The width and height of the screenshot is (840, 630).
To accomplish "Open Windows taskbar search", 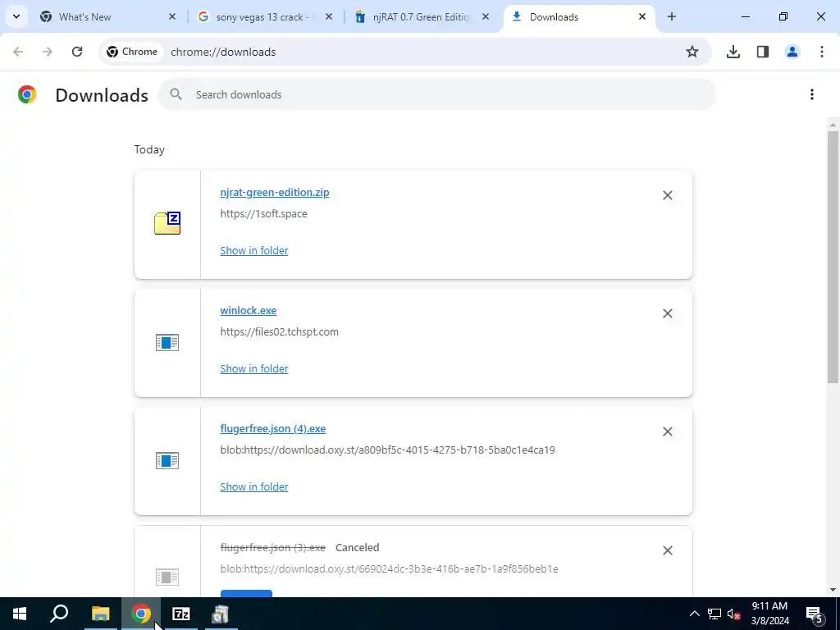I will [x=59, y=614].
